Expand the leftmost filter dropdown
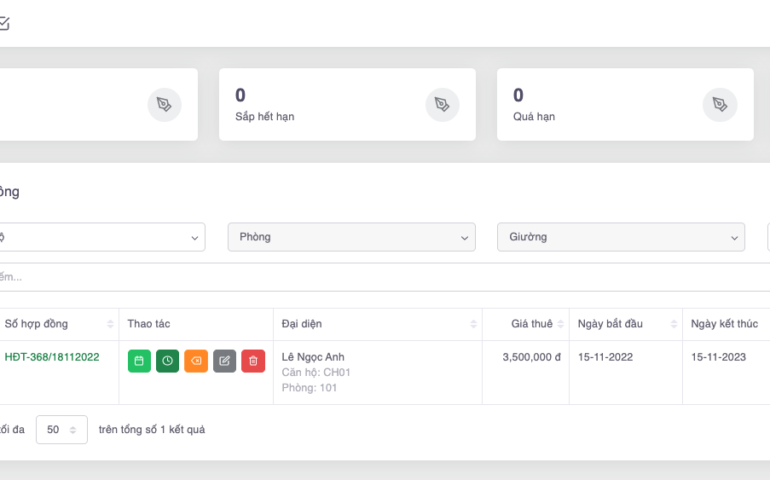This screenshot has width=770, height=480. 100,237
